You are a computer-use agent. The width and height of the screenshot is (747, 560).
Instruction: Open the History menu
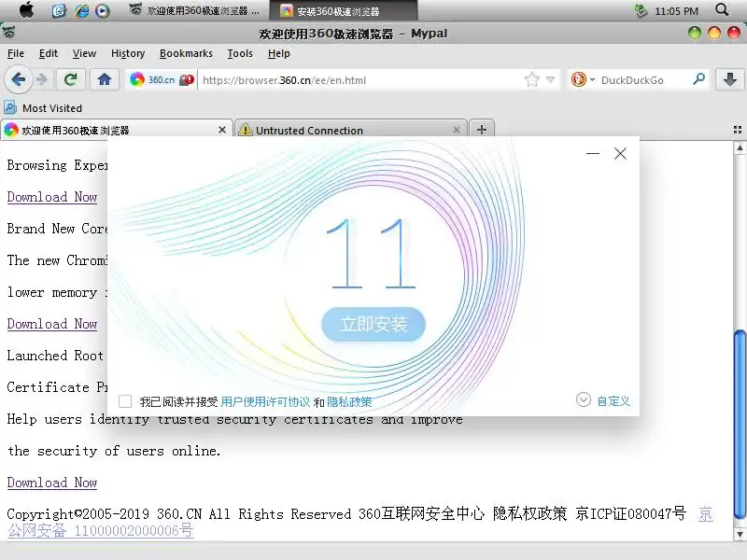pyautogui.click(x=128, y=53)
